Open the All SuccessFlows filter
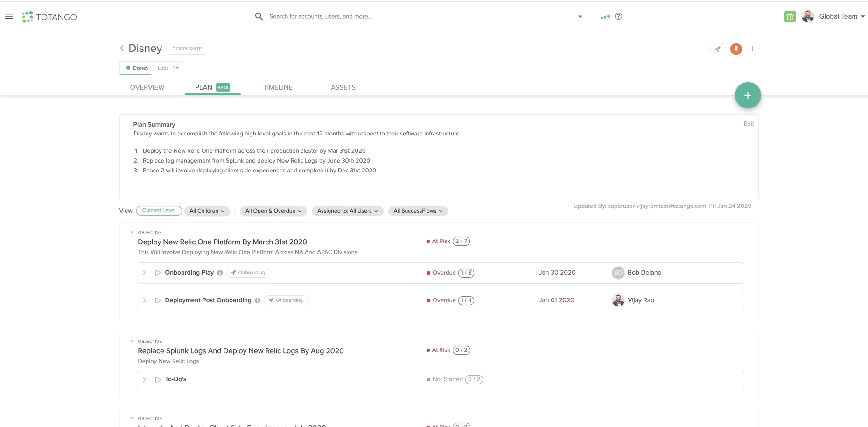Screen dimensions: 868x427 [418, 211]
